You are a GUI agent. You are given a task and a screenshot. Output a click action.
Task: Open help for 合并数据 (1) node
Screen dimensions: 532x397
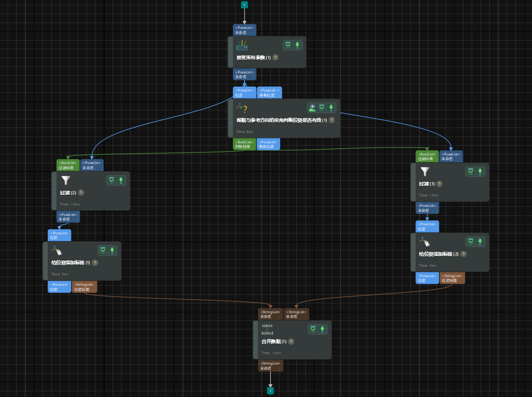pos(291,342)
